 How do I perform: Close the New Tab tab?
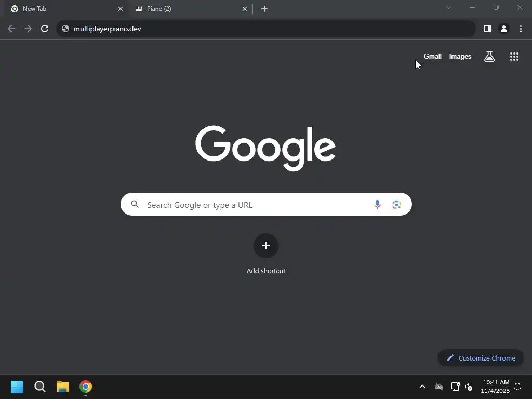pos(121,9)
